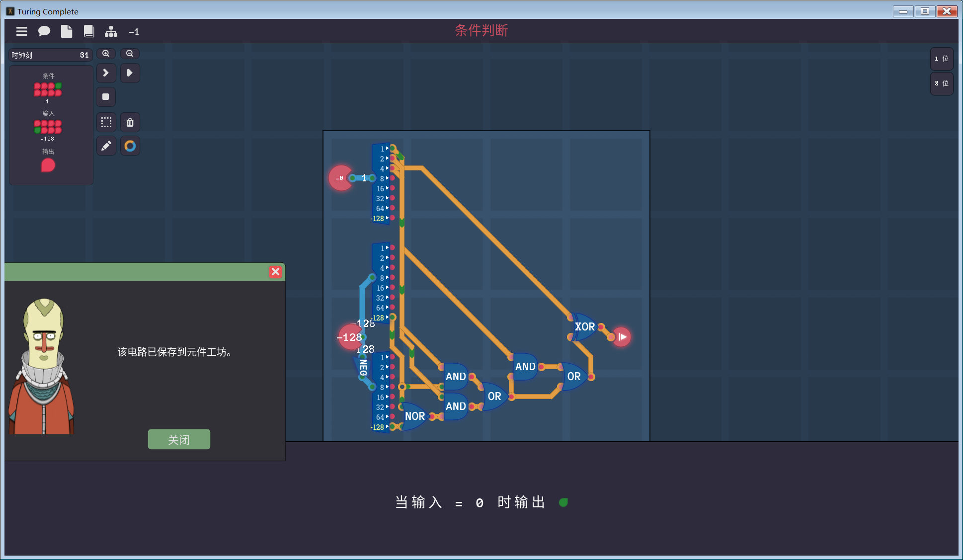Screen dimensions: 963x560
Task: Click the trash delete icon
Action: (x=130, y=122)
